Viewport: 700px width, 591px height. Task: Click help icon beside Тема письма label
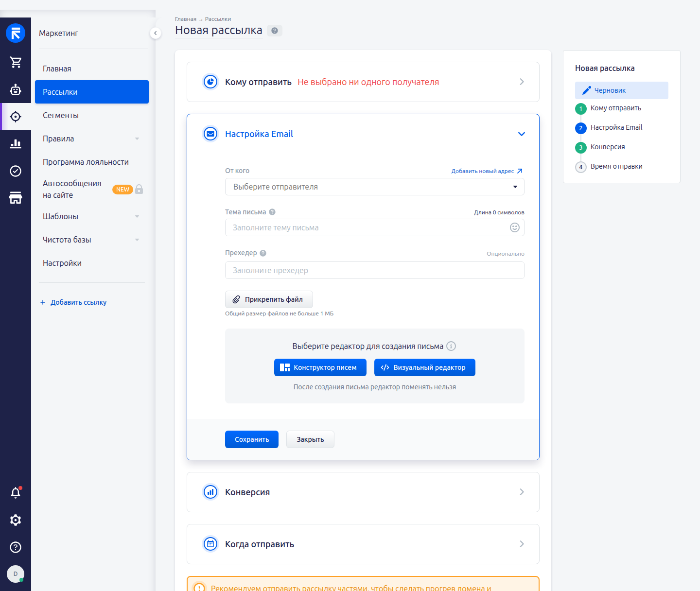[x=272, y=212]
